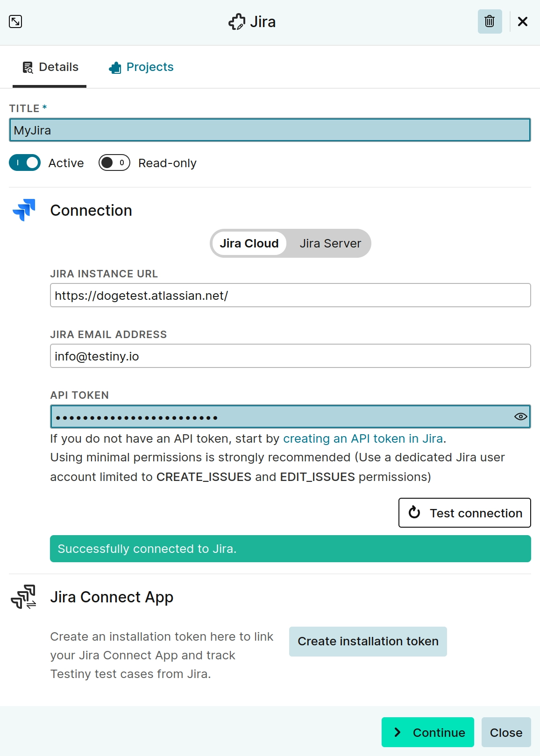Click the Details tab document icon

coord(28,67)
